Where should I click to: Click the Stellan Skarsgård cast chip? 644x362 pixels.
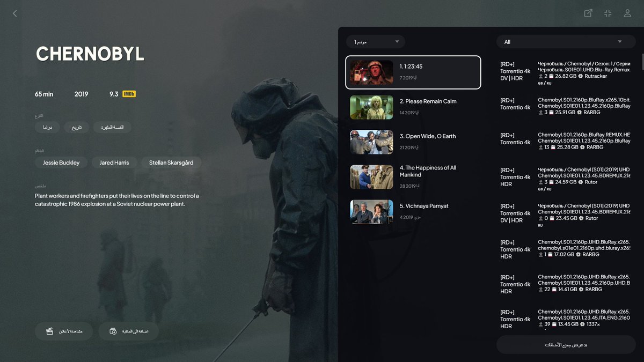click(x=172, y=162)
